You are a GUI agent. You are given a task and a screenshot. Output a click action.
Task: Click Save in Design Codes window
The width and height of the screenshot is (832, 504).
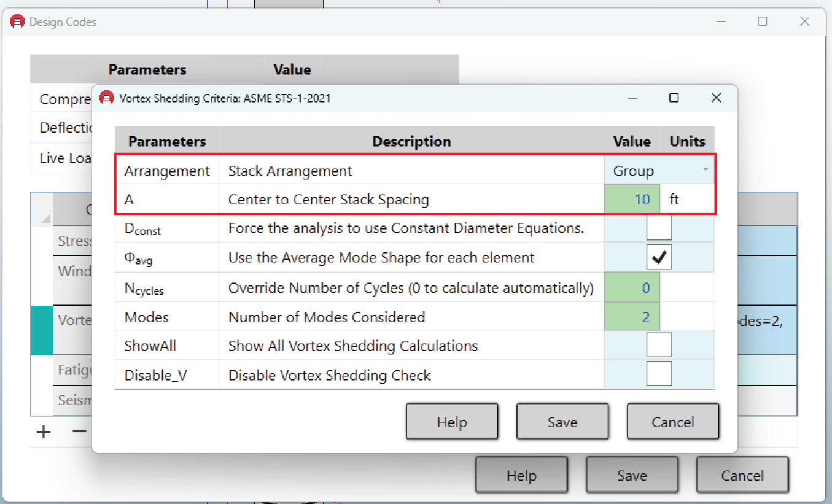tap(632, 475)
